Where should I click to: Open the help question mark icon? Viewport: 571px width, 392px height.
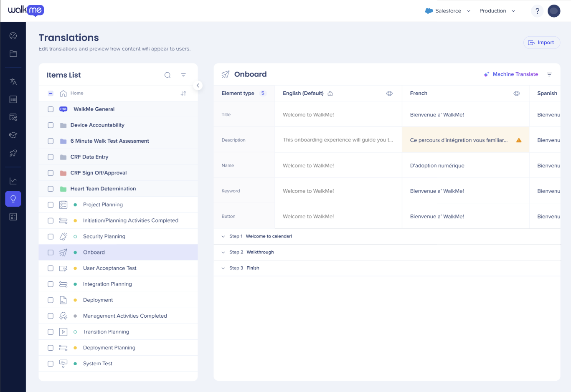[537, 11]
